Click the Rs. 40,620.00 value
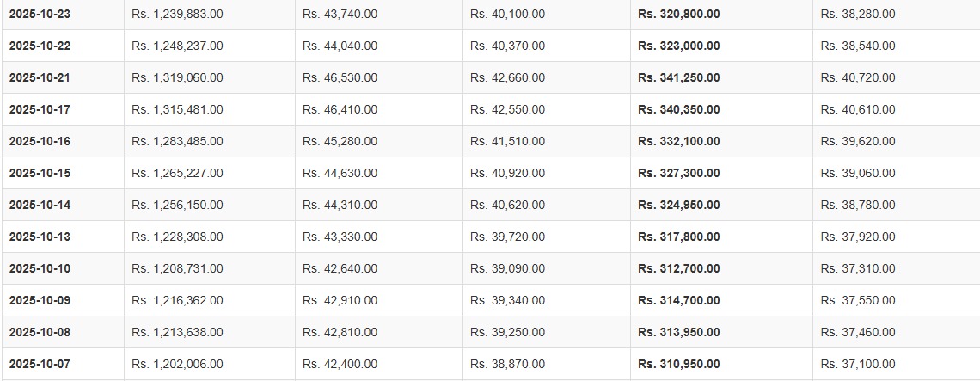 coord(507,205)
